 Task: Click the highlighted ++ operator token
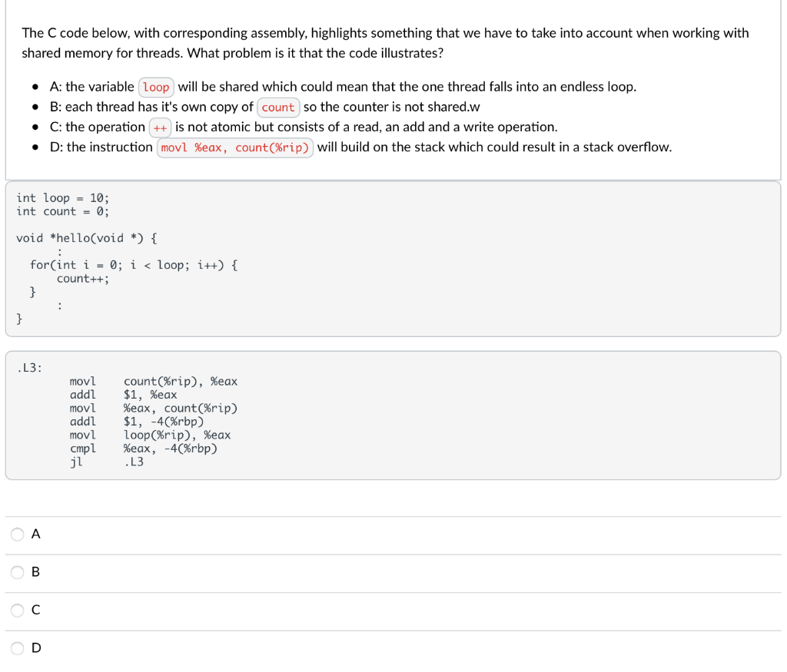pyautogui.click(x=160, y=127)
